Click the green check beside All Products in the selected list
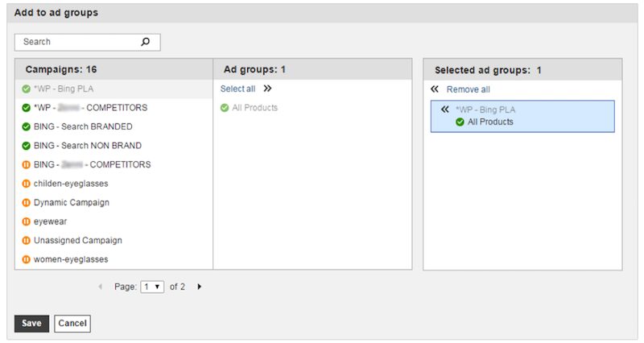644x343 pixels. (x=460, y=122)
